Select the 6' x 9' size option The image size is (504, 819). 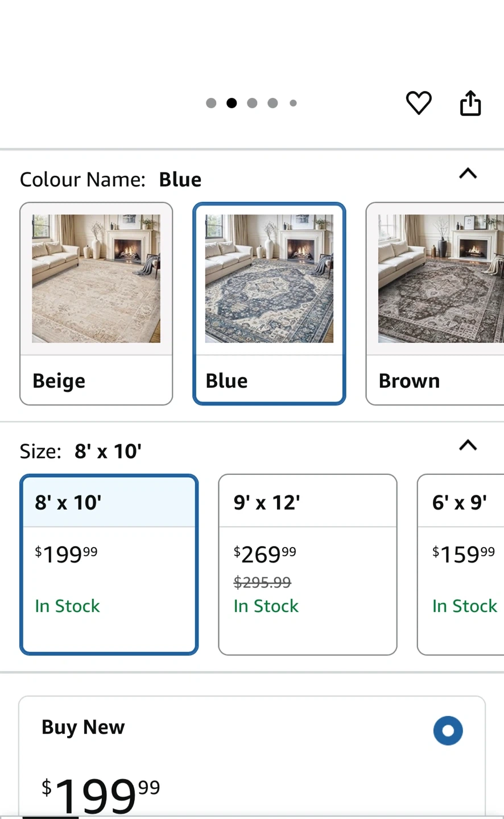[x=461, y=564]
